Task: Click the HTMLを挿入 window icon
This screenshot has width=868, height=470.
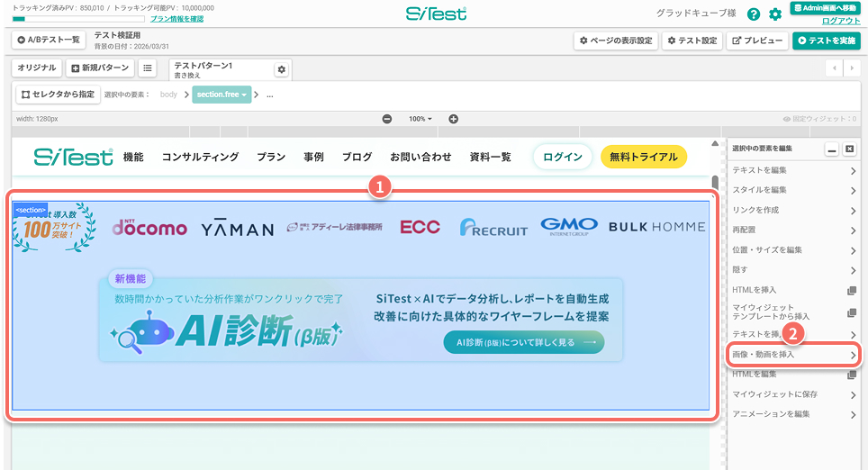Action: [x=852, y=291]
